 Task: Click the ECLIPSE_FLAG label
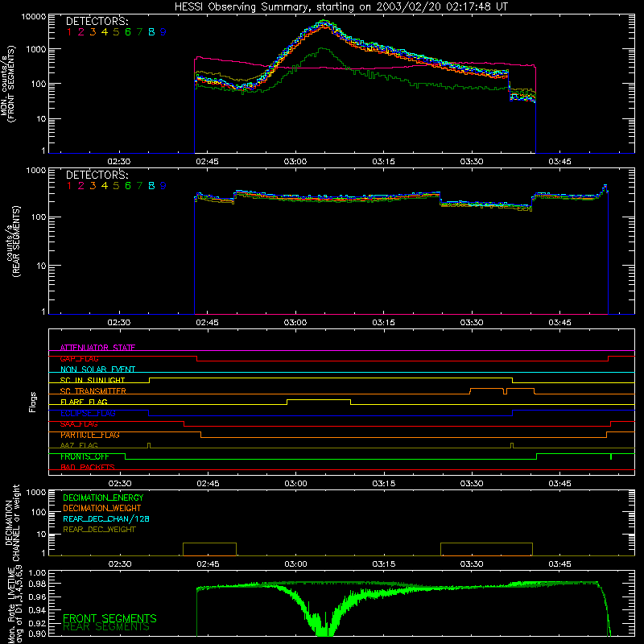point(88,413)
